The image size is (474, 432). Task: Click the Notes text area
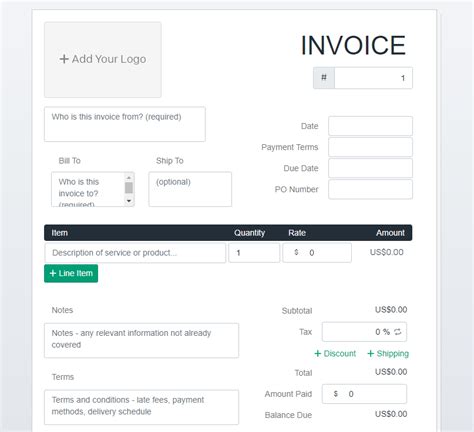pyautogui.click(x=141, y=340)
